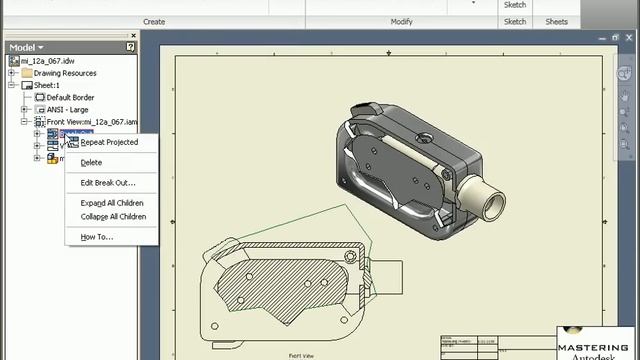Open the Model browser dropdown

(x=26, y=47)
